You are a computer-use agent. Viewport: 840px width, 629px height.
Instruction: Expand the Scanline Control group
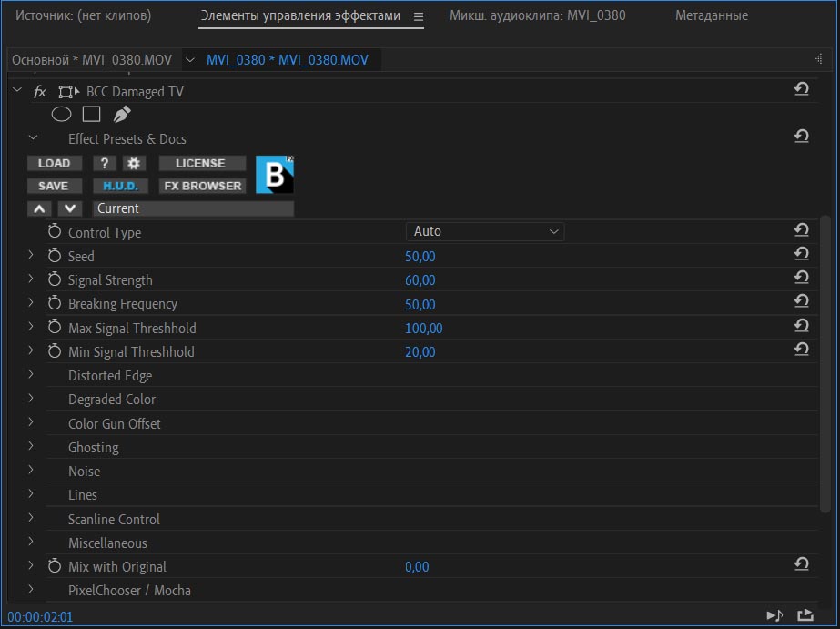[x=31, y=518]
